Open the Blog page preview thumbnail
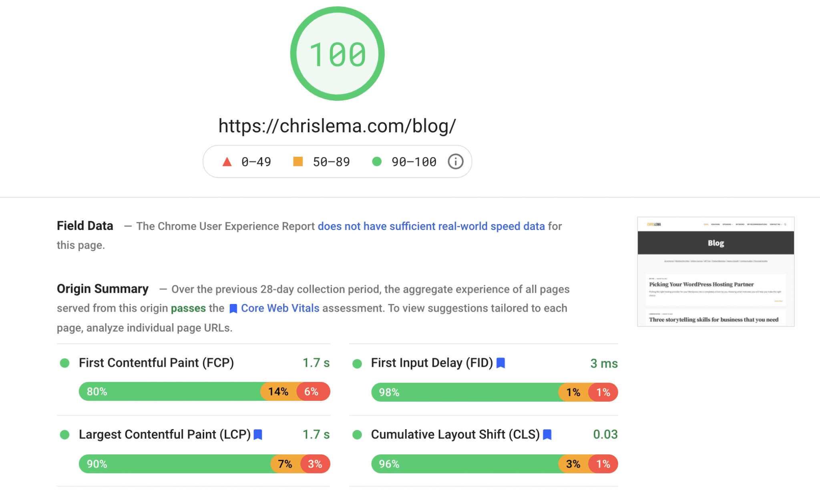This screenshot has width=820, height=504. point(715,272)
